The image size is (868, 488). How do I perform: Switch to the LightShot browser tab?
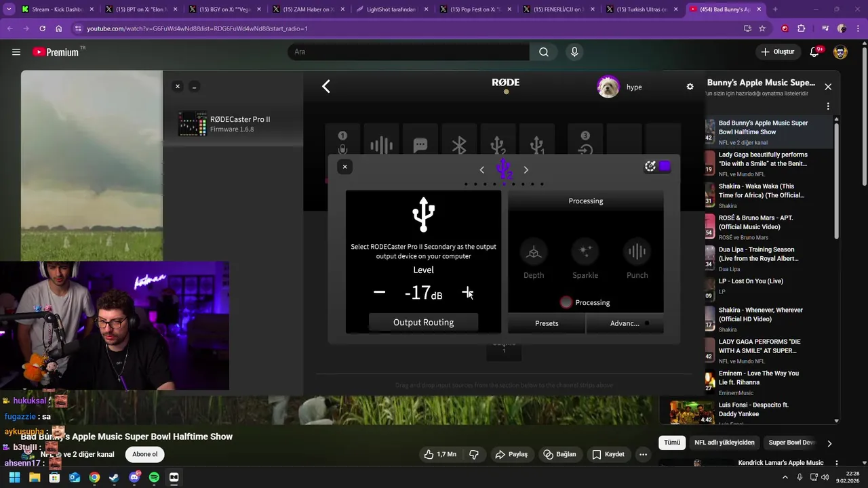pos(391,9)
